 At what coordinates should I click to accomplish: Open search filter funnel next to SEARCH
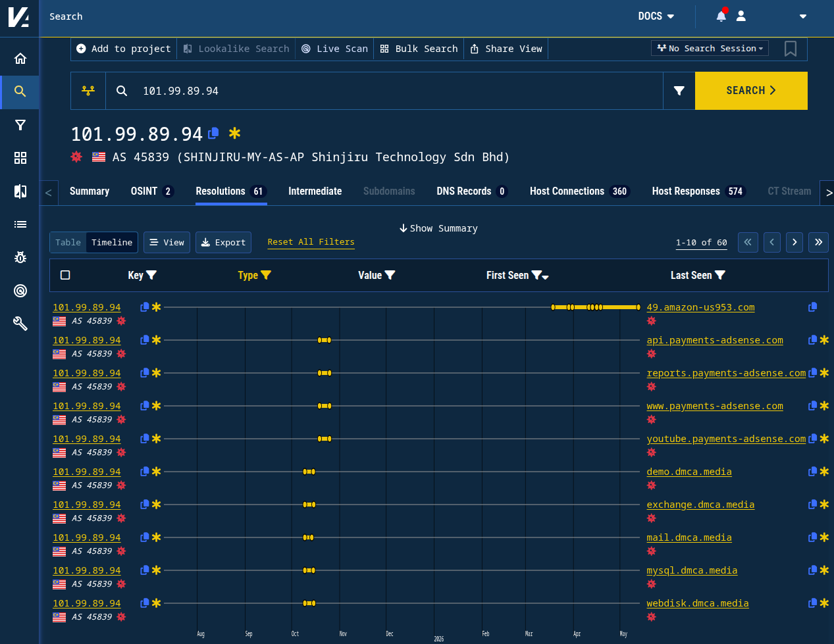679,91
